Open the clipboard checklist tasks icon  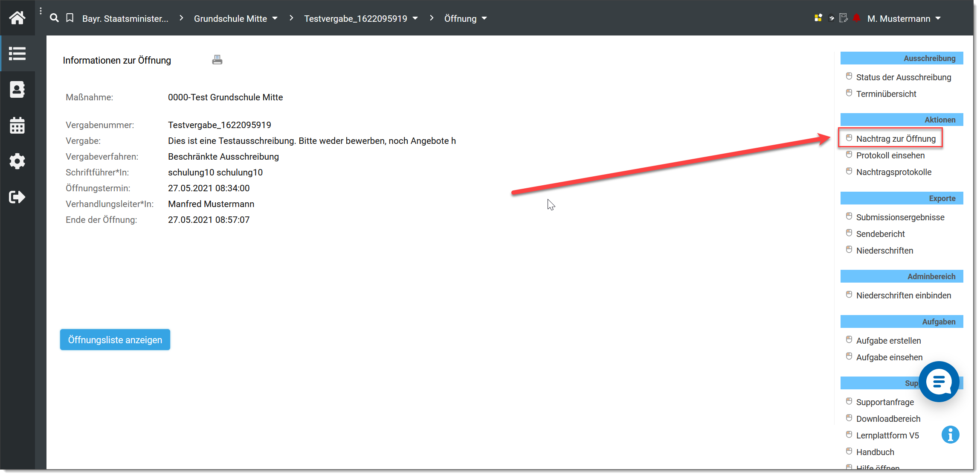[x=831, y=18]
